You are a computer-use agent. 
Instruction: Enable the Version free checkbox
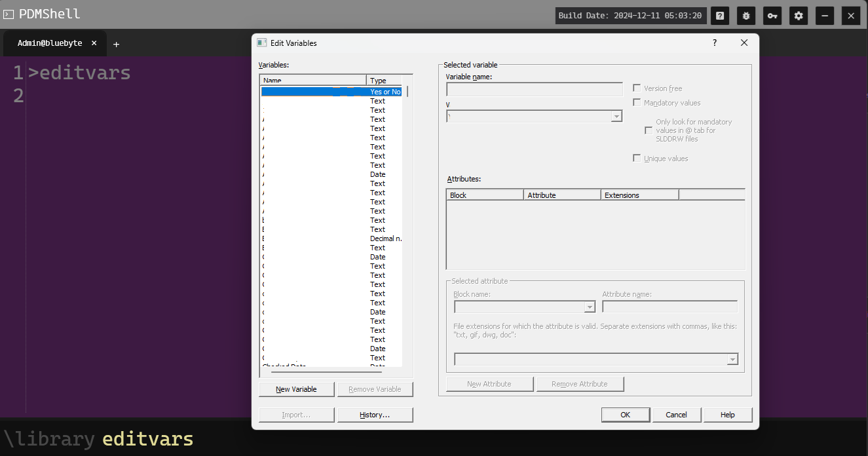tap(636, 88)
